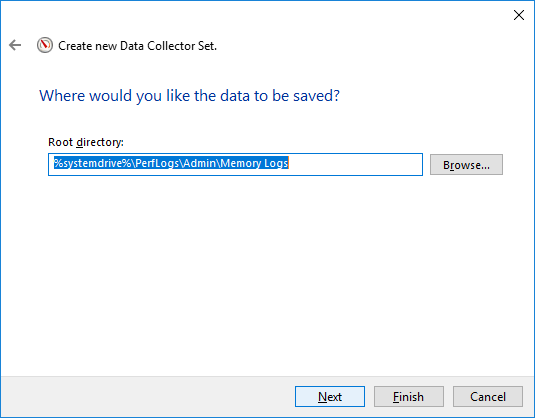Go back using the left arrow icon
Image resolution: width=535 pixels, height=418 pixels.
tap(15, 45)
